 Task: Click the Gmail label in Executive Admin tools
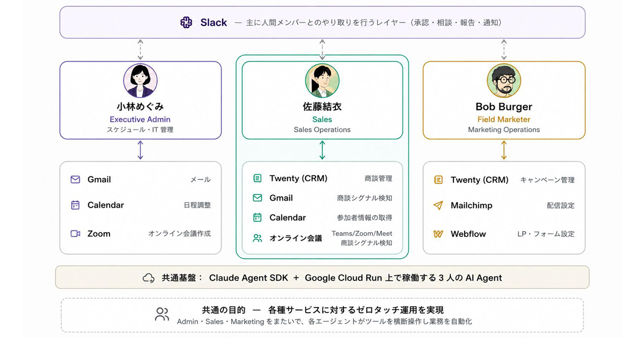click(x=99, y=180)
